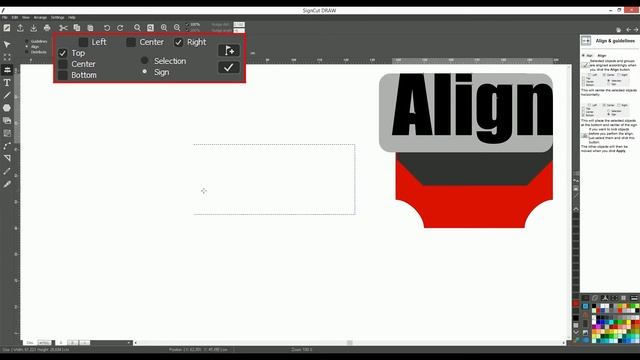Viewport: 640px width, 360px height.
Task: Pick the black swatch at palette top
Action: click(x=594, y=307)
